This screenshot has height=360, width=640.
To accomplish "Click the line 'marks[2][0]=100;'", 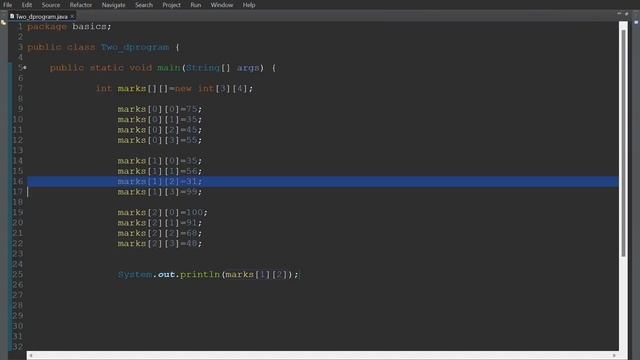I will (x=162, y=213).
